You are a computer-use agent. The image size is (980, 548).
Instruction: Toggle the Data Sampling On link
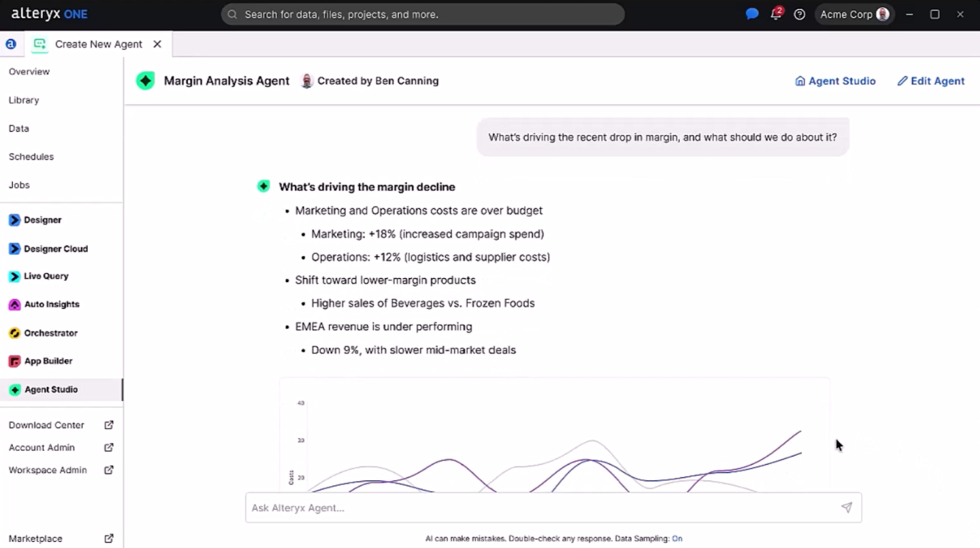click(x=677, y=539)
